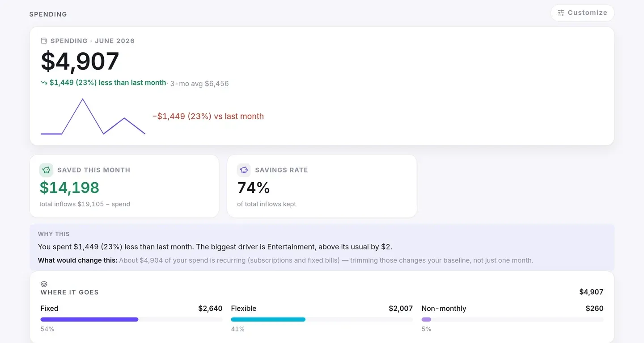Click the SAVINGS RATE heading
The width and height of the screenshot is (644, 343).
(281, 170)
